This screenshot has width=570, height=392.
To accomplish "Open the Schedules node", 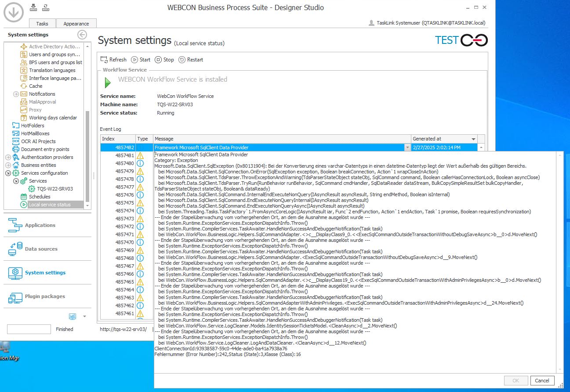I will [35, 197].
